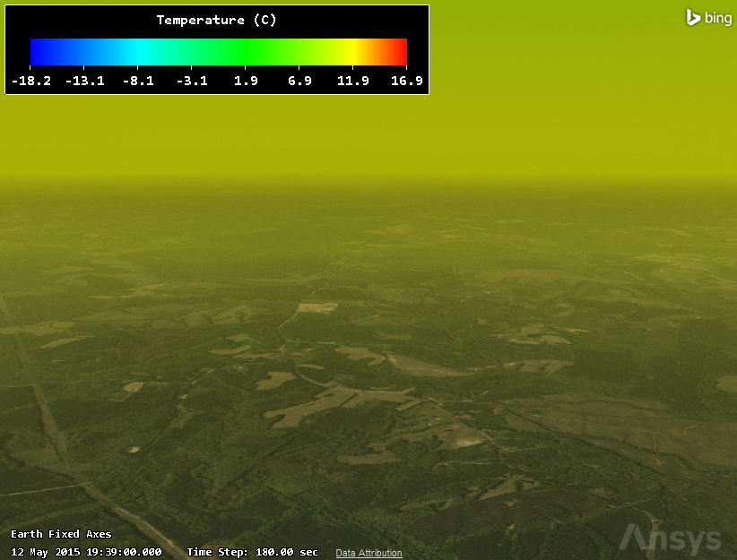Click the -3.1 legend label
This screenshot has width=737, height=560.
192,82
